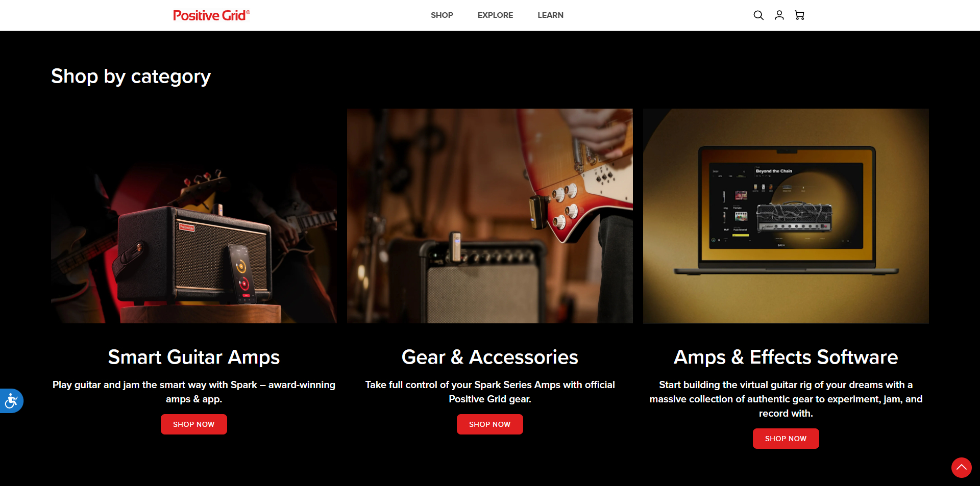Click the Spark amps description text
This screenshot has width=980, height=486.
point(194,392)
